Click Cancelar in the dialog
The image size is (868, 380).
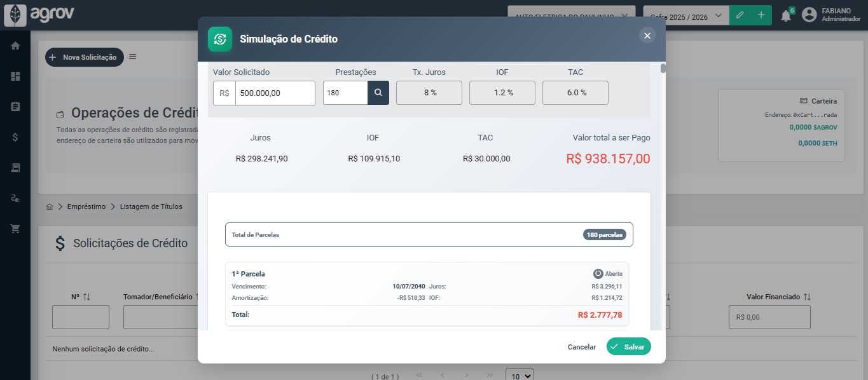[581, 347]
